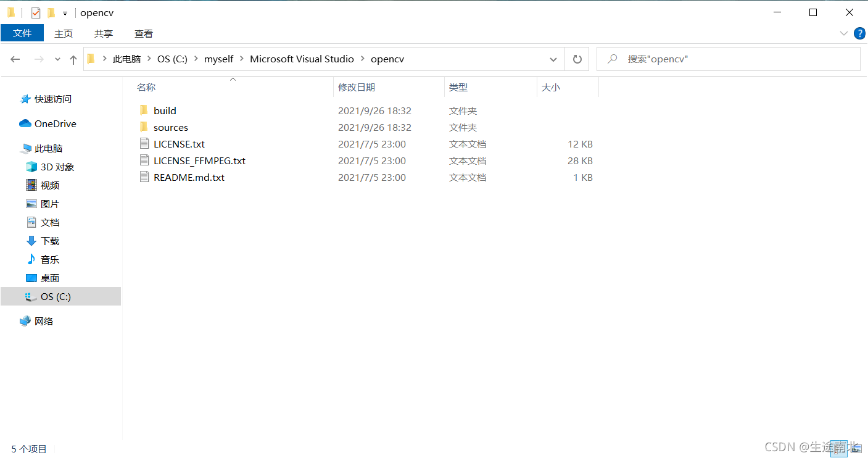Navigate to OS (C:) in address path

point(172,59)
